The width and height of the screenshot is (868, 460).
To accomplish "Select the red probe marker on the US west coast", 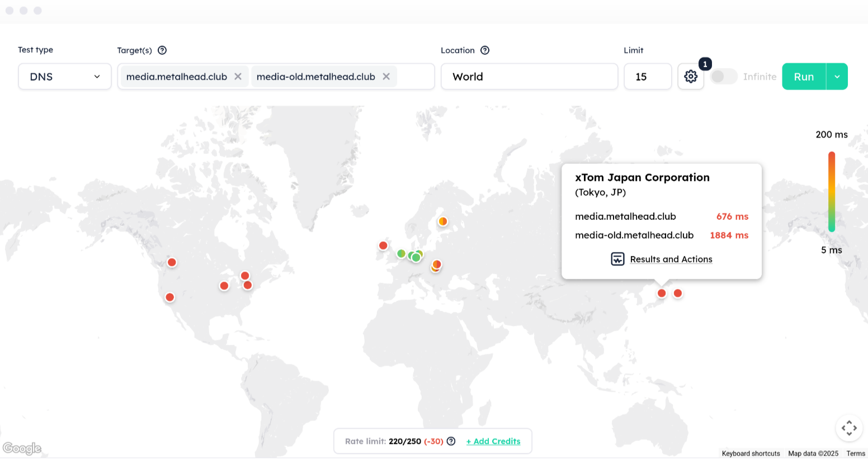I will click(x=169, y=297).
